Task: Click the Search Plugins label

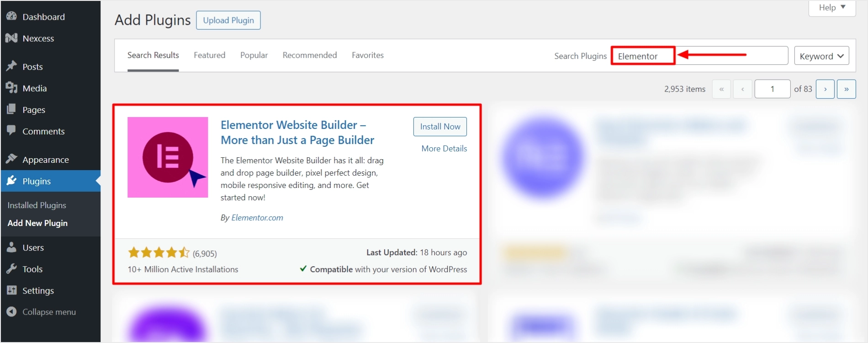Action: [x=581, y=56]
